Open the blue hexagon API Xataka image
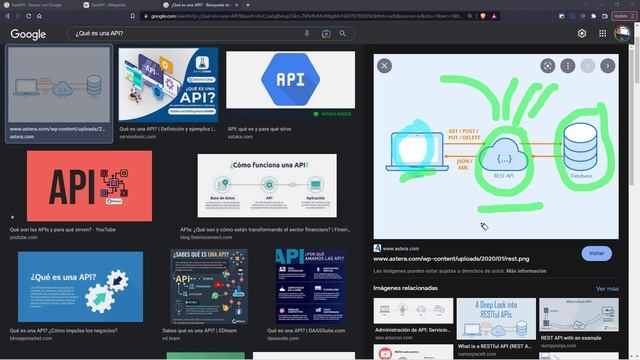640x360 pixels. coord(290,80)
